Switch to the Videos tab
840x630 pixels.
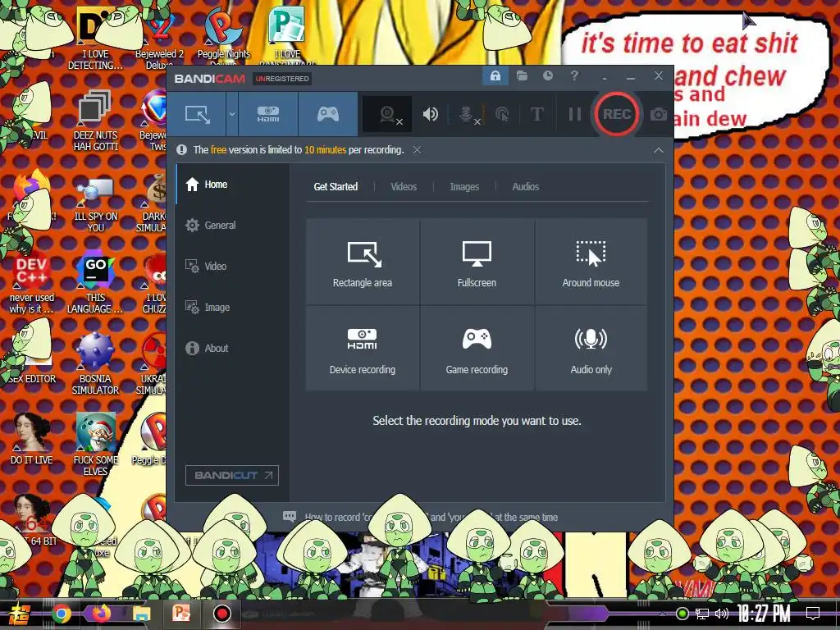pos(404,186)
